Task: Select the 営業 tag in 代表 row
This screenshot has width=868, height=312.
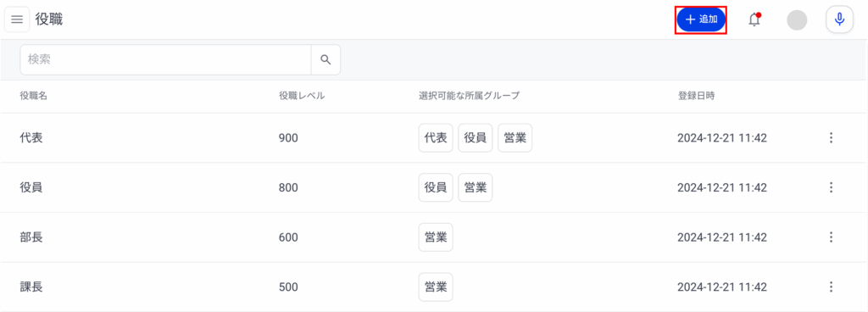Action: pyautogui.click(x=515, y=137)
